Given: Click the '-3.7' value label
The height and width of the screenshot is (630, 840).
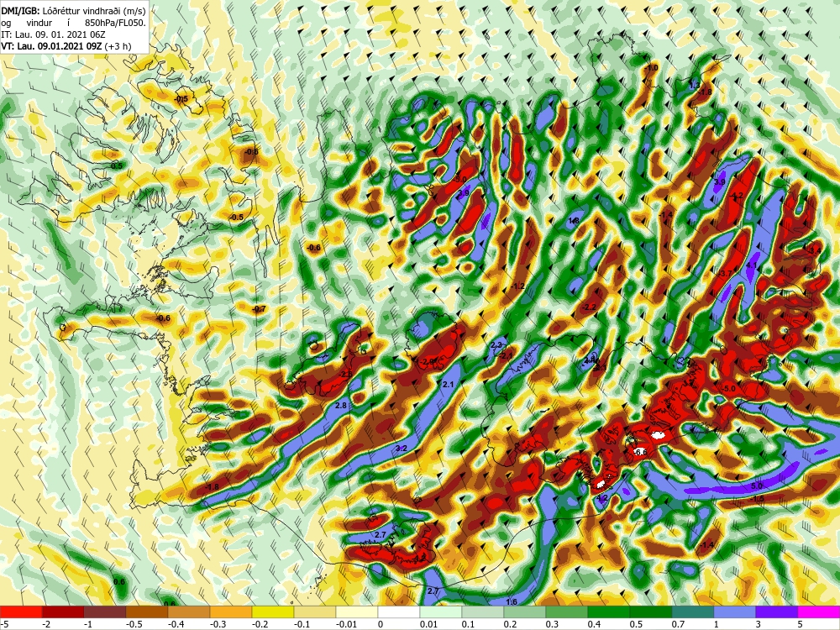Looking at the screenshot, I should click(x=726, y=273).
